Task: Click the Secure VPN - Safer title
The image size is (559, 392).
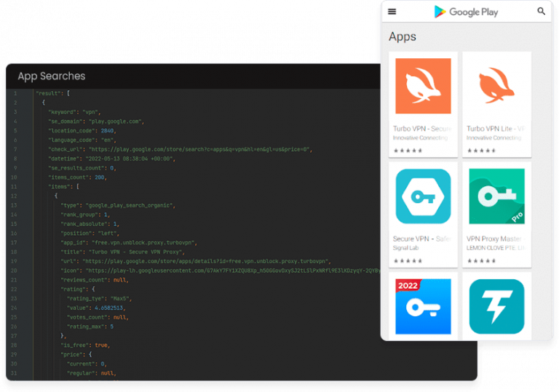Action: click(422, 239)
